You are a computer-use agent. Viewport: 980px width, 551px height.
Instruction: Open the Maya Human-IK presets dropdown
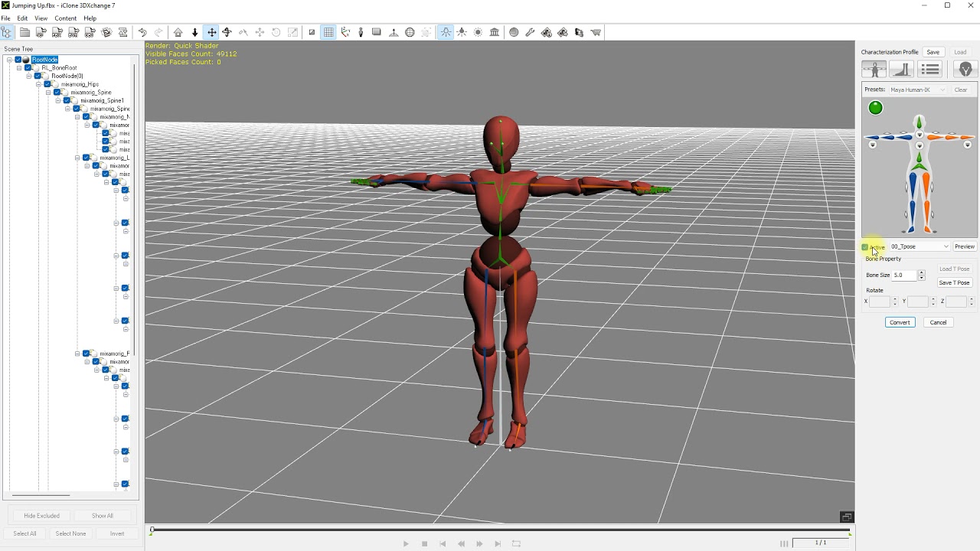click(917, 90)
